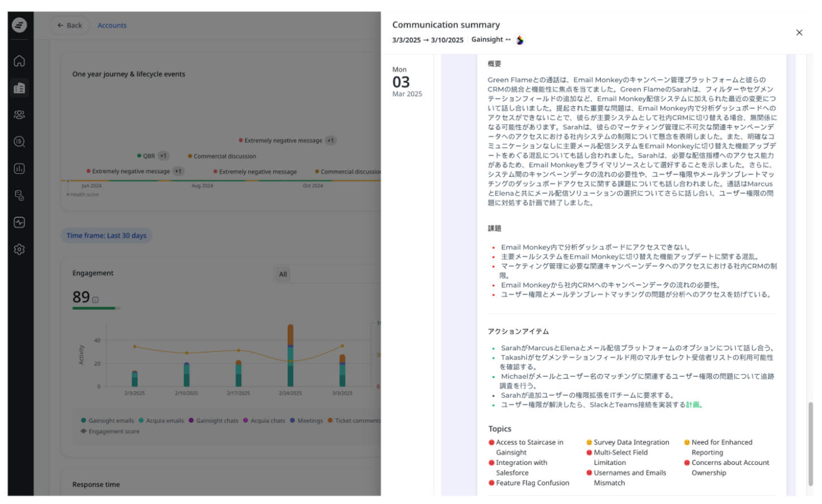Click +1 badge beside the topmost negative message
The image size is (822, 504).
tap(331, 141)
